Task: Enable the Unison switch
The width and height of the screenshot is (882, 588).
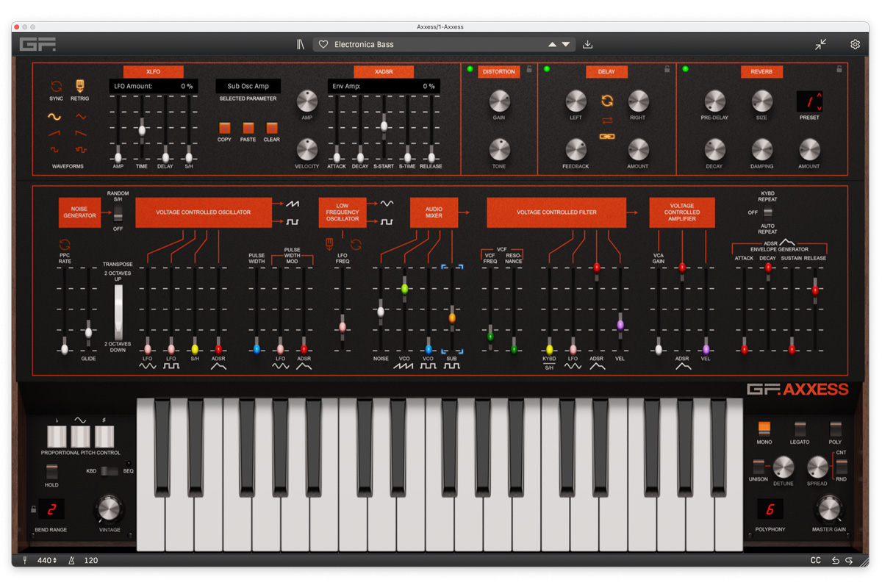Action: pos(759,466)
